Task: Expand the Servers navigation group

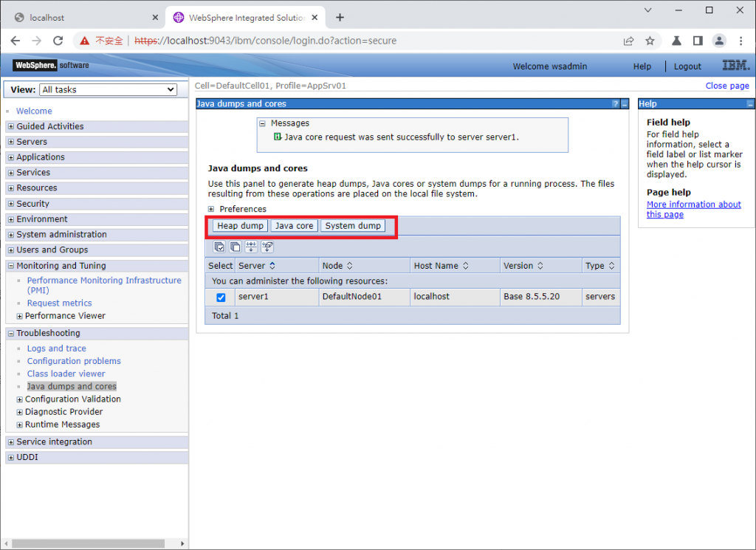Action: [x=11, y=142]
